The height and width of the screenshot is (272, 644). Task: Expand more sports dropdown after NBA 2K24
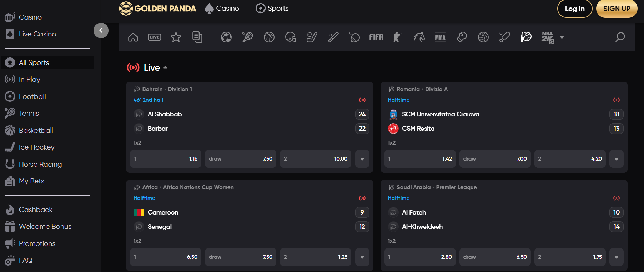(x=562, y=37)
